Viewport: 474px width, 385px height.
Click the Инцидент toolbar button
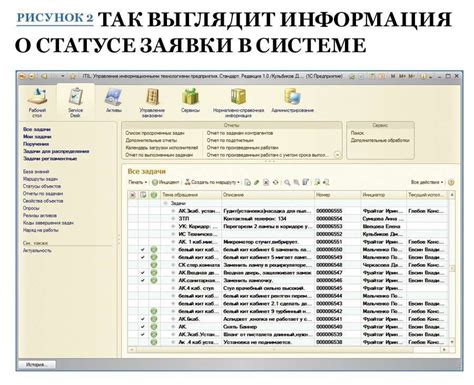[x=166, y=182]
